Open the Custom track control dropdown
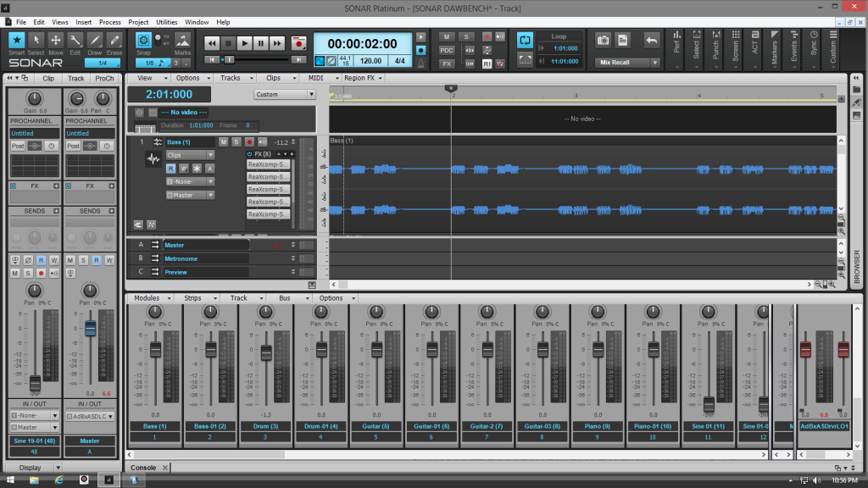 285,95
